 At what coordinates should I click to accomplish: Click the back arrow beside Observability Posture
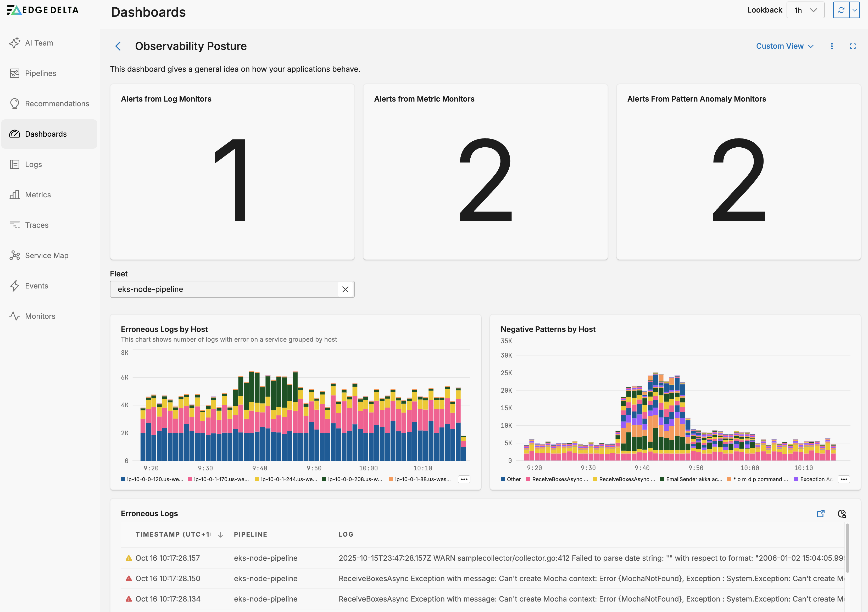pos(118,46)
